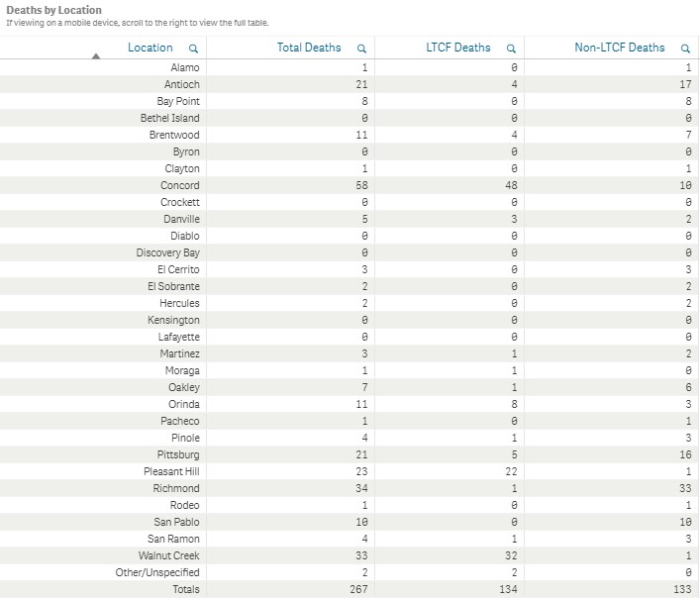
Task: Select Pleasant Hill in Location column
Action: coord(171,471)
